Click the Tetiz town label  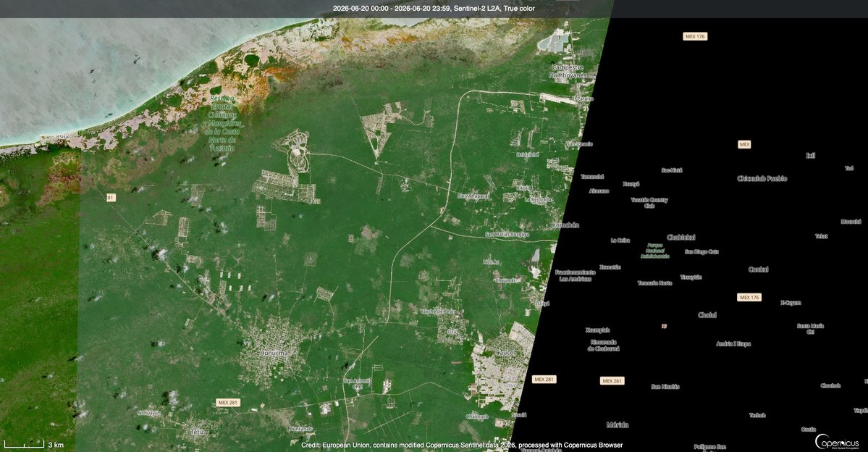198,432
